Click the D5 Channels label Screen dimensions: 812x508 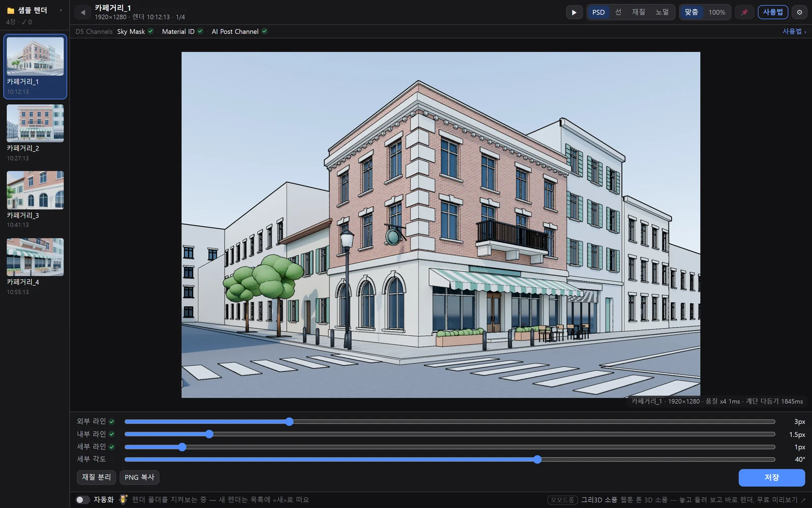(x=94, y=31)
